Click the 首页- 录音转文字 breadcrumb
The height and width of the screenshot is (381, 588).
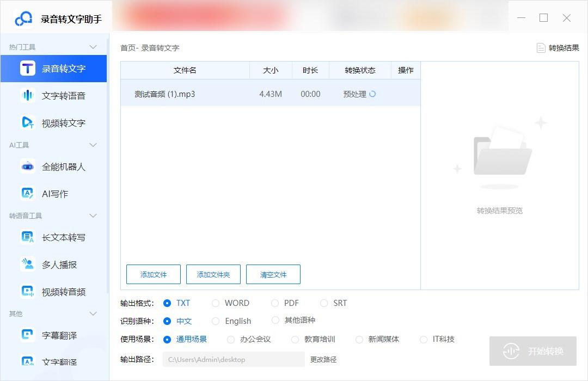pos(150,48)
